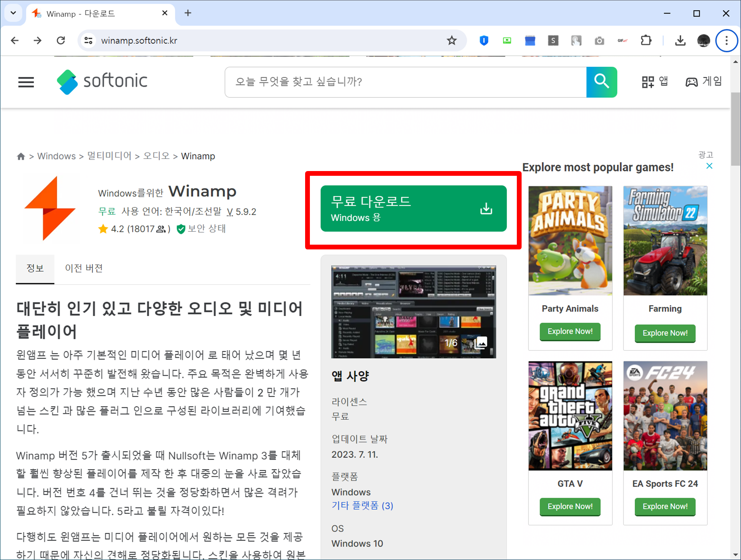
Task: Toggle the bookmark star in the address bar
Action: (452, 40)
